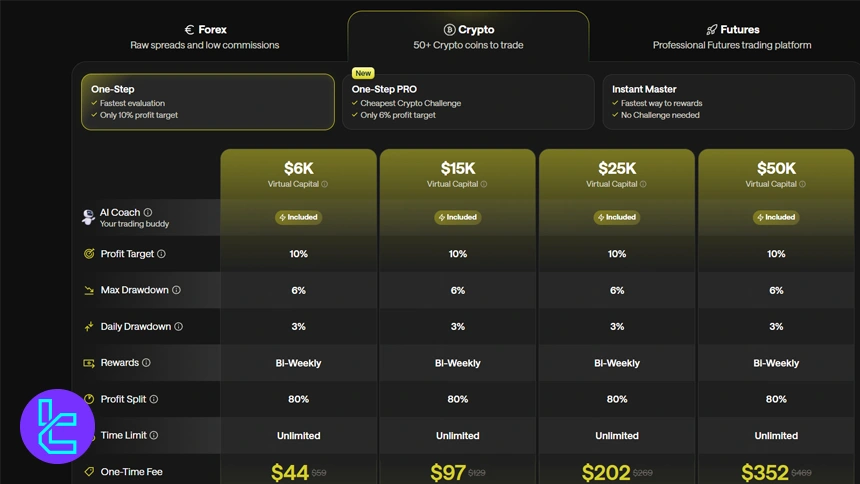Viewport: 860px width, 484px height.
Task: Click info icon next to AI Coach
Action: point(148,212)
